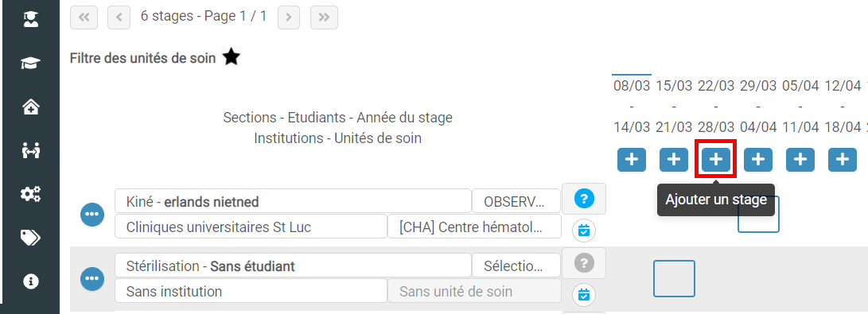Open the info circle sidebar icon
The height and width of the screenshot is (314, 868).
click(30, 281)
